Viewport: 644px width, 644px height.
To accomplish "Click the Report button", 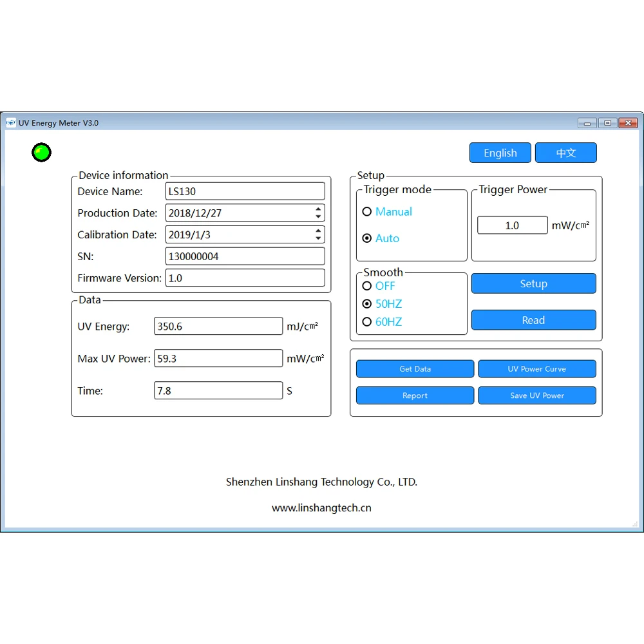I will [415, 395].
